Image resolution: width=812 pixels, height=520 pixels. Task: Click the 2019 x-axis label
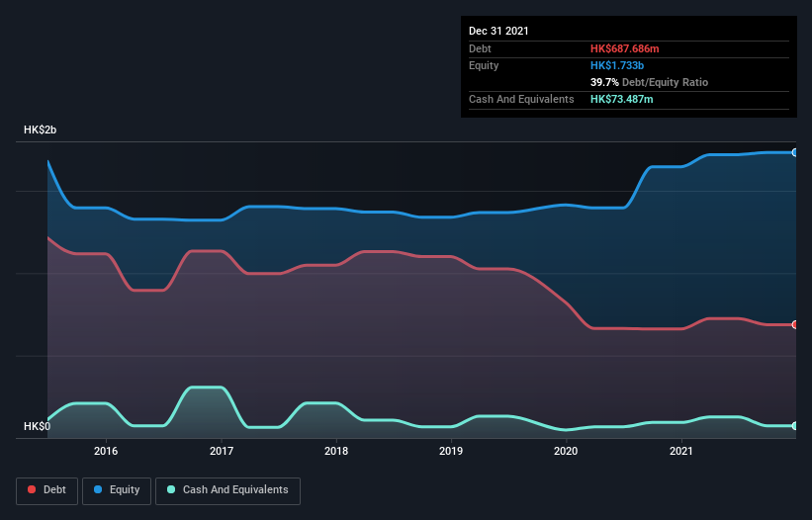[x=451, y=451]
